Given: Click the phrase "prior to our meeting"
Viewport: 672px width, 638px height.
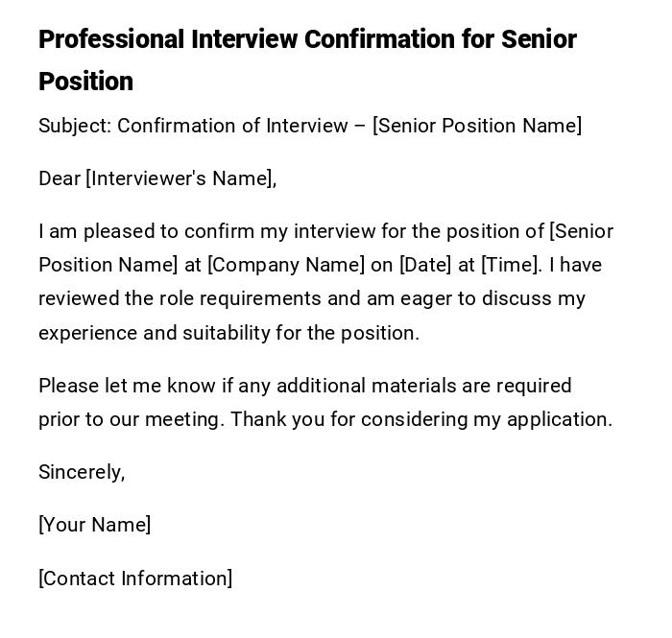Looking at the screenshot, I should click(x=131, y=419).
